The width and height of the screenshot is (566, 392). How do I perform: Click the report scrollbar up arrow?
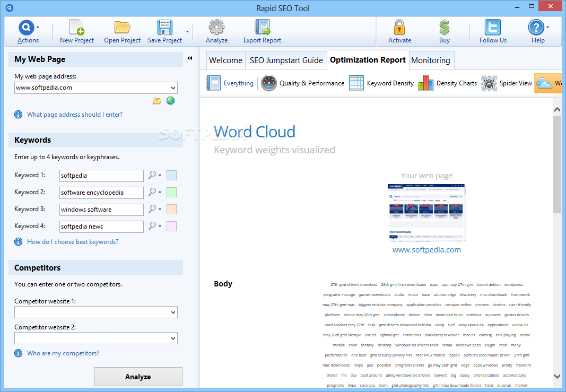pos(557,109)
